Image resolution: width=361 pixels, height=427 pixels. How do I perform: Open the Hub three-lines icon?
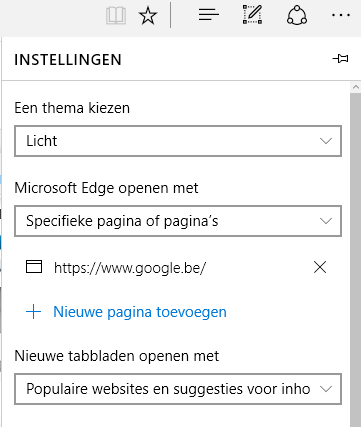[209, 15]
